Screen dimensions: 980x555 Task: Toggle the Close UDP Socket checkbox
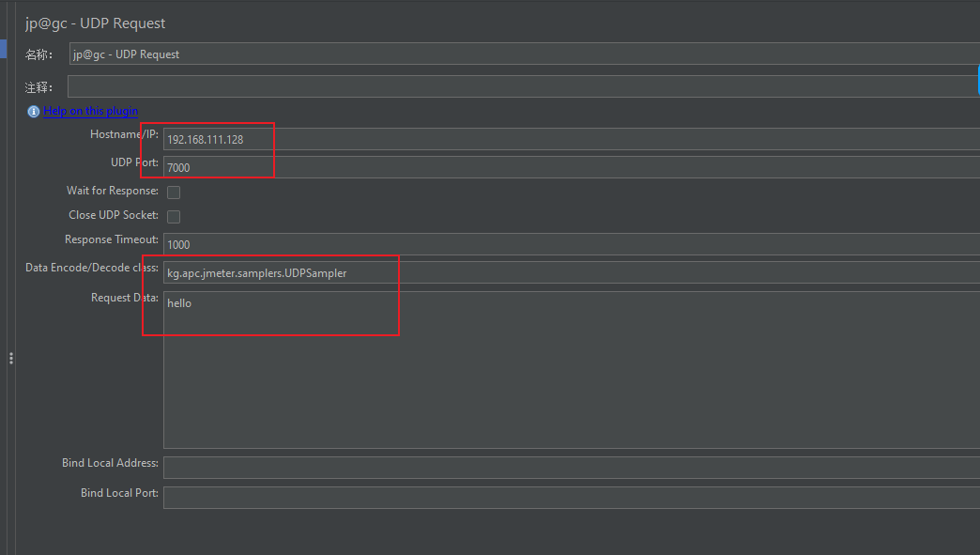pos(174,217)
